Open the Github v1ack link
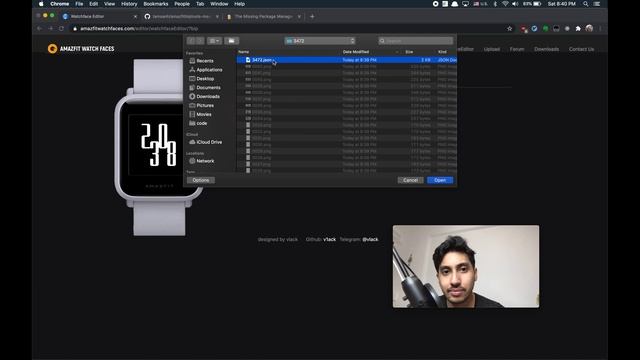The width and height of the screenshot is (640, 360). tap(329, 240)
